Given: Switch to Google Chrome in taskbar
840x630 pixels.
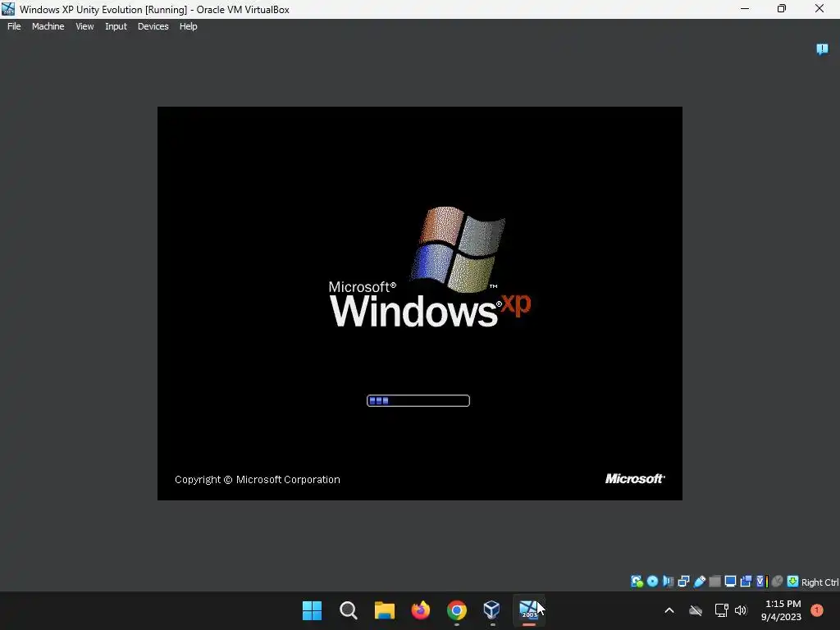Looking at the screenshot, I should pos(456,609).
